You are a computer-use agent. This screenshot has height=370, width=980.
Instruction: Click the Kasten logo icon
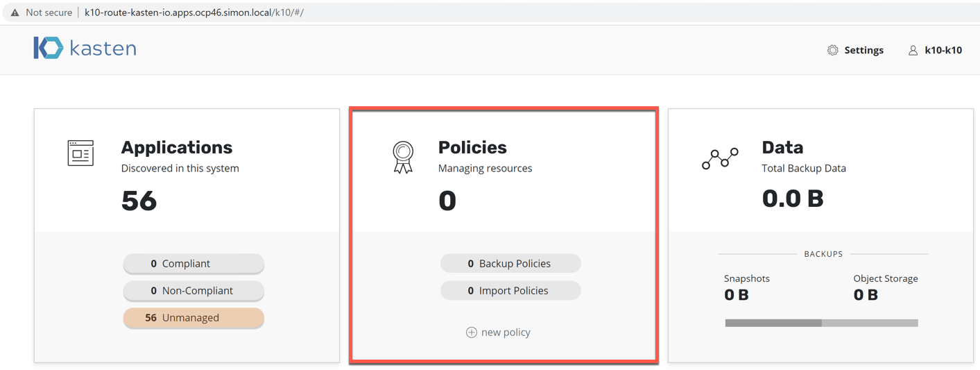48,48
